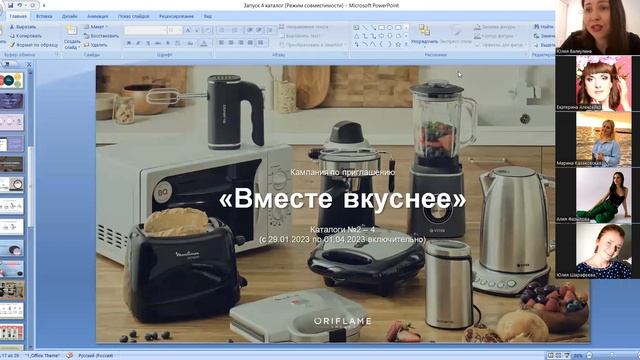Select the first slide thumbnail with colored circles
640x360 pixels.
(12, 80)
